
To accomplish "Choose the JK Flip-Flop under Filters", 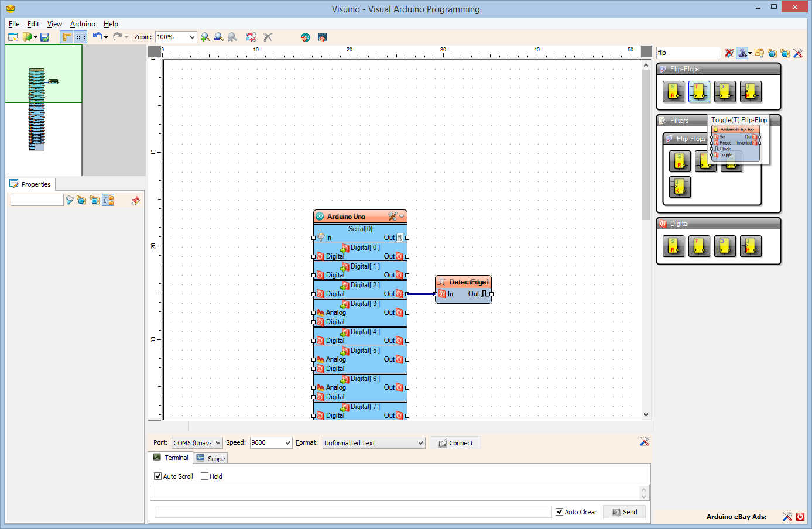I will (x=680, y=187).
